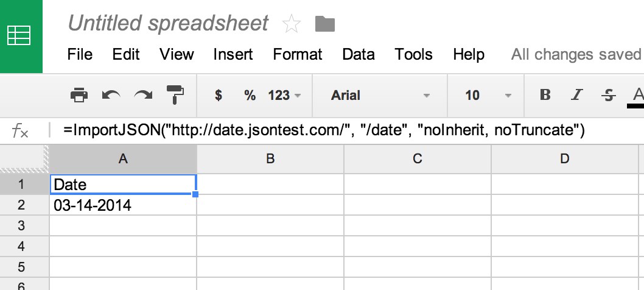Open the text color picker

(x=637, y=96)
